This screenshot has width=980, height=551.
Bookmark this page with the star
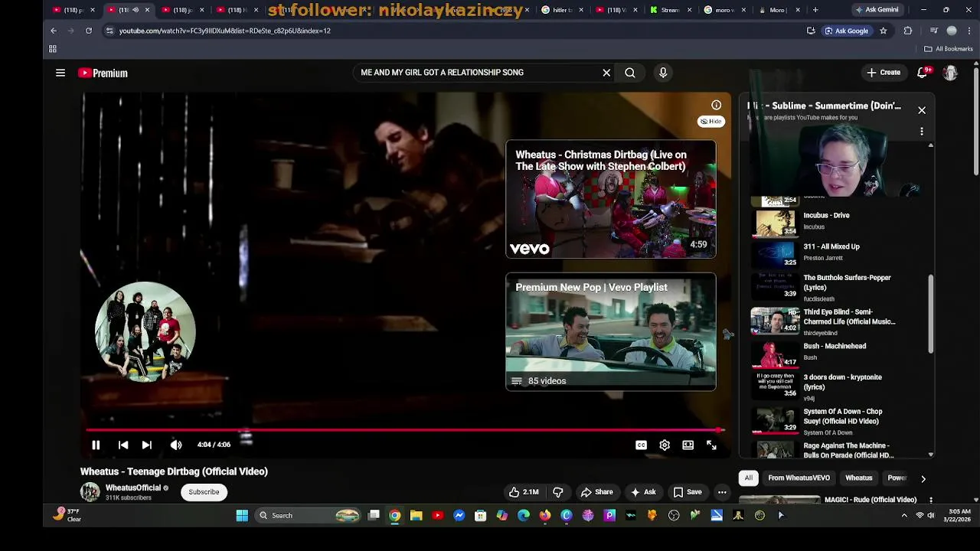[x=883, y=31]
